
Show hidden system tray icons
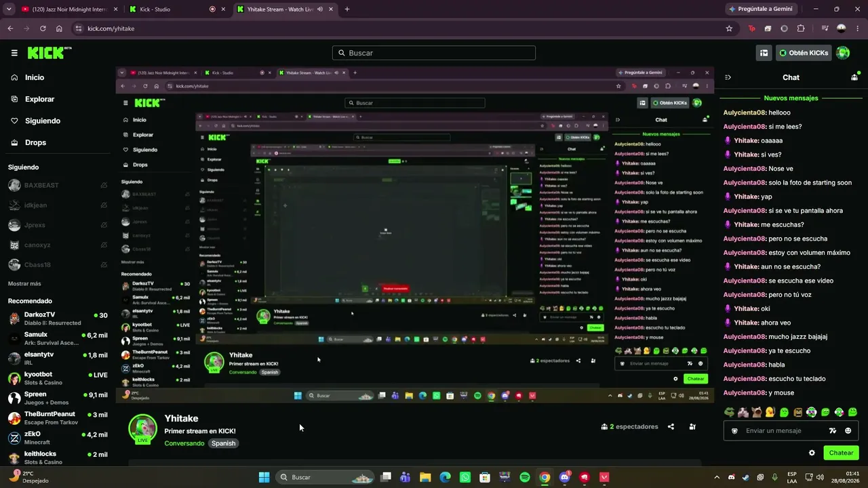coord(717,477)
